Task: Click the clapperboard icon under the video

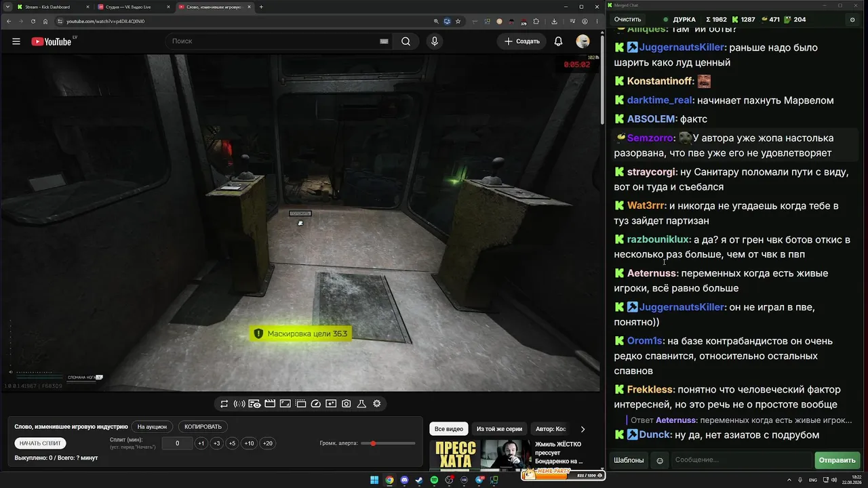Action: tap(270, 404)
